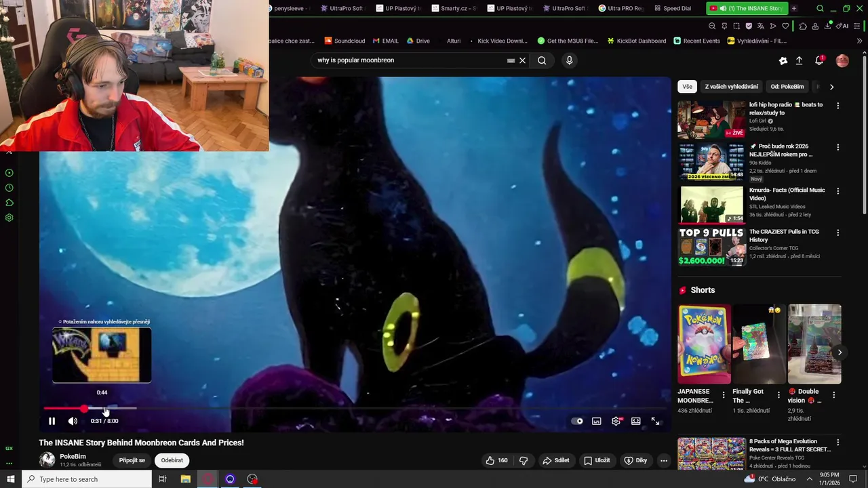Image resolution: width=868 pixels, height=488 pixels.
Task: Open 'The CRAZIEST Pulls in TCG History' thumbnail
Action: pos(711,247)
